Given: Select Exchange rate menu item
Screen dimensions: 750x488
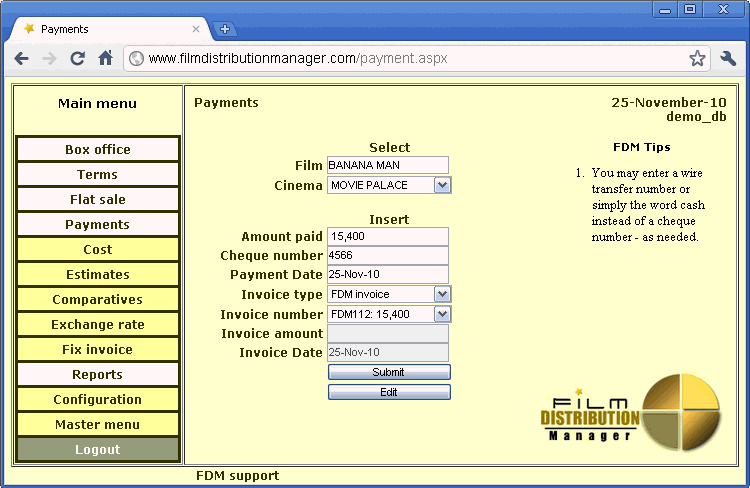Looking at the screenshot, I should [x=98, y=324].
